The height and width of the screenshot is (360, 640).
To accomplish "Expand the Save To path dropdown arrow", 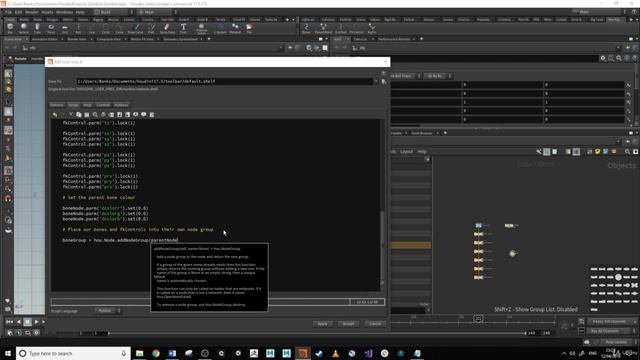I will [376, 82].
